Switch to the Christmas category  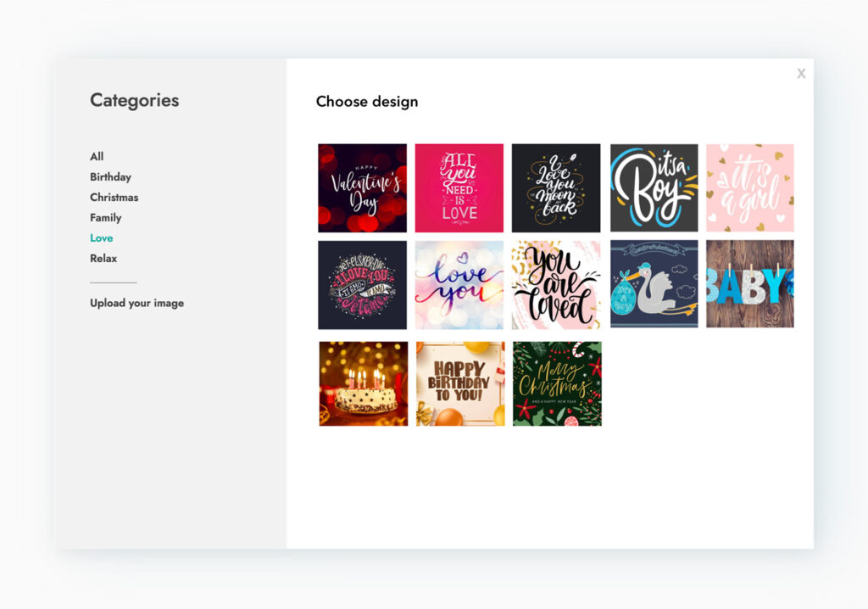[113, 197]
